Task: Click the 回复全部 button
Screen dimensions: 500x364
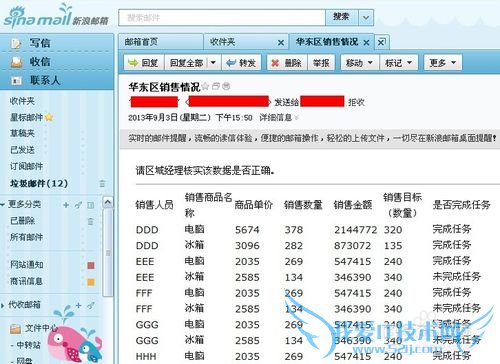Action: pos(187,63)
